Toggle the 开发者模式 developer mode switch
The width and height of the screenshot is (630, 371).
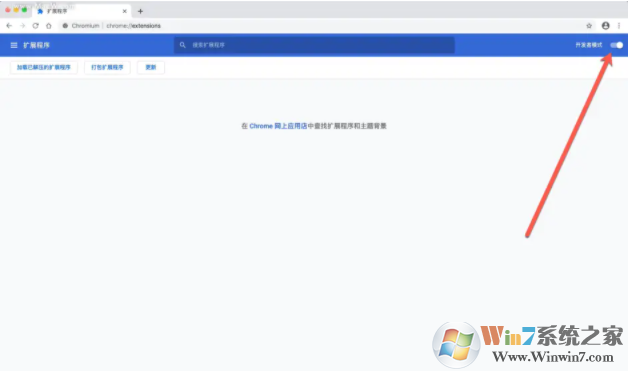(617, 45)
